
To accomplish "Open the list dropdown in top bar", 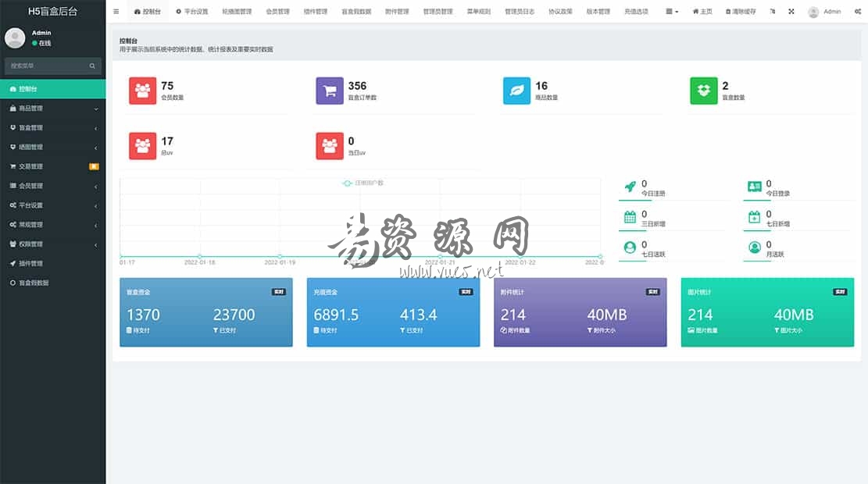I will point(671,11).
